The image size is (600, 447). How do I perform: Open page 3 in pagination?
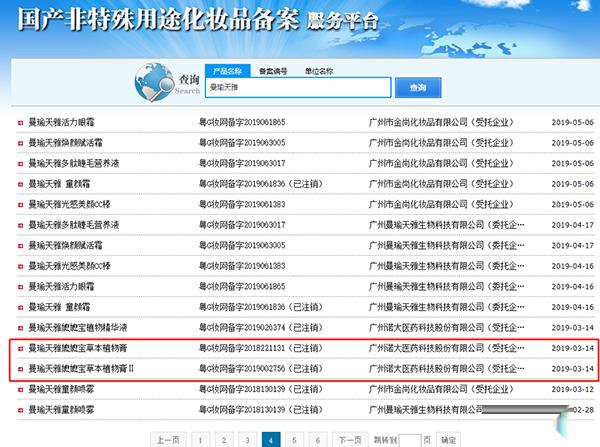[x=247, y=440]
